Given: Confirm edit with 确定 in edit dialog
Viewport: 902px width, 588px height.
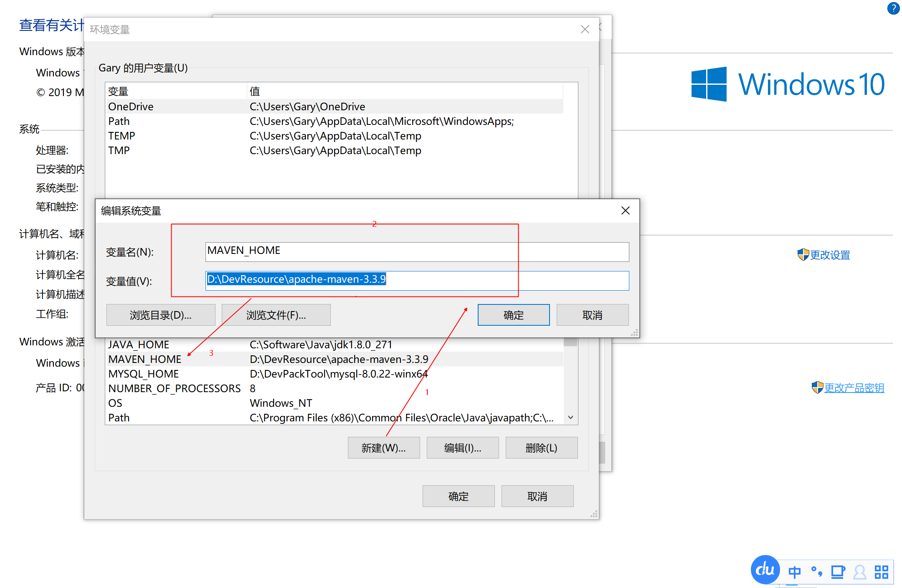Looking at the screenshot, I should (513, 315).
